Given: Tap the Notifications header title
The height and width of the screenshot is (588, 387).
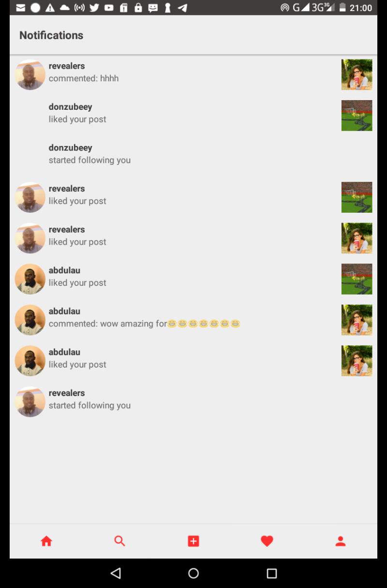Looking at the screenshot, I should click(51, 35).
